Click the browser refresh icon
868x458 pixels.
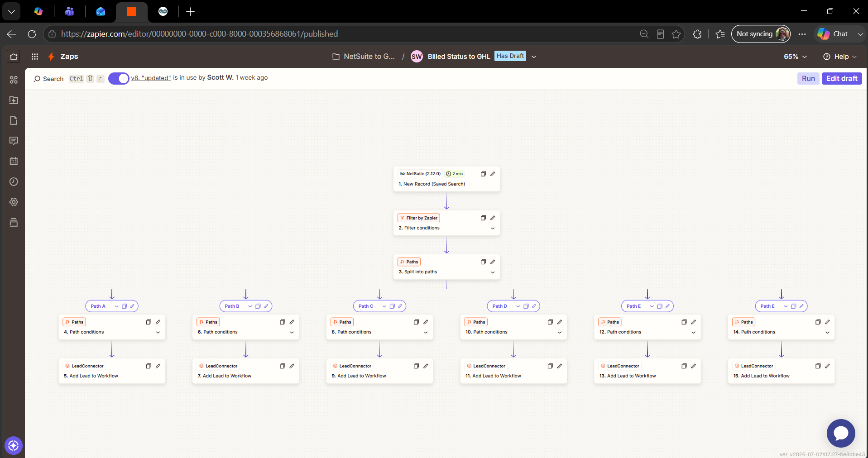tap(32, 34)
